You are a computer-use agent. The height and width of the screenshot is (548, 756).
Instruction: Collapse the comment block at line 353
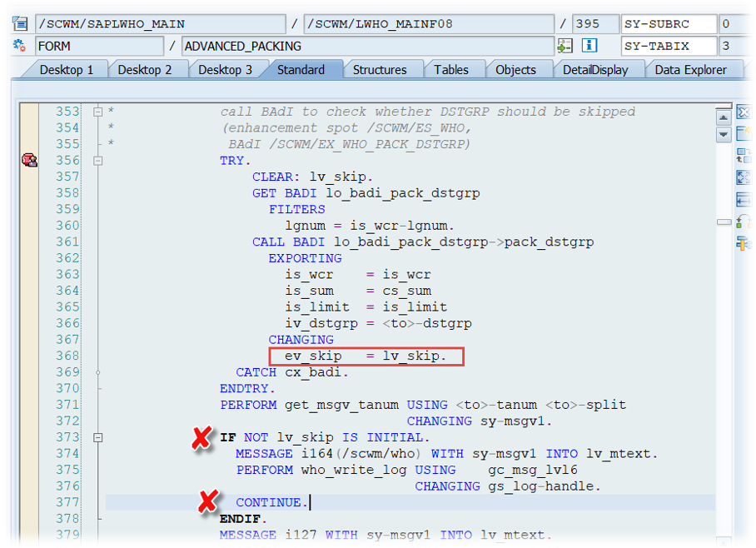pos(98,112)
